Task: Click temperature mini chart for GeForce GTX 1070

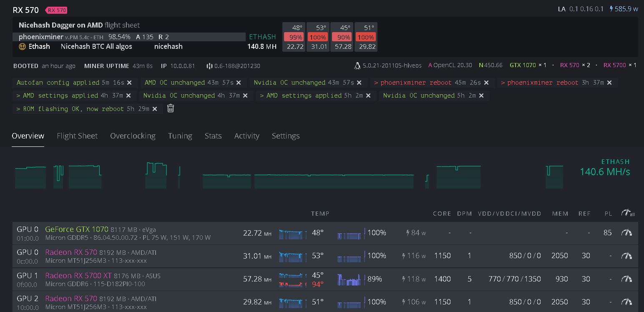Action: pos(293,234)
